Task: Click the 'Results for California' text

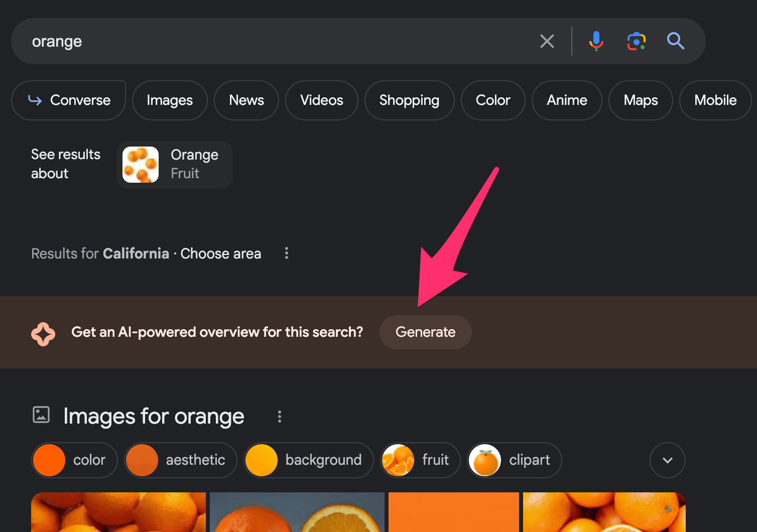Action: pos(100,253)
